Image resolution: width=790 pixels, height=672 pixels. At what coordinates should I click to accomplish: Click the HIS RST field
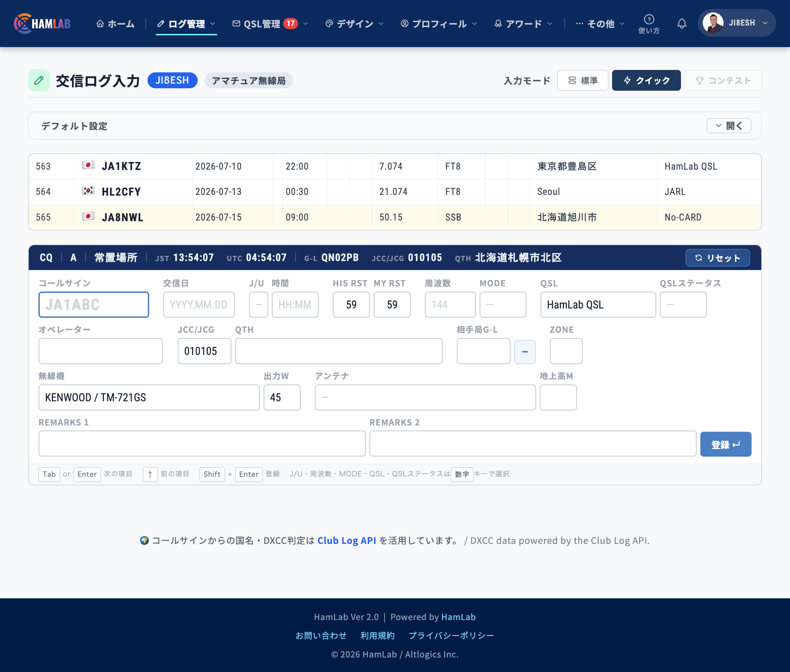click(351, 304)
